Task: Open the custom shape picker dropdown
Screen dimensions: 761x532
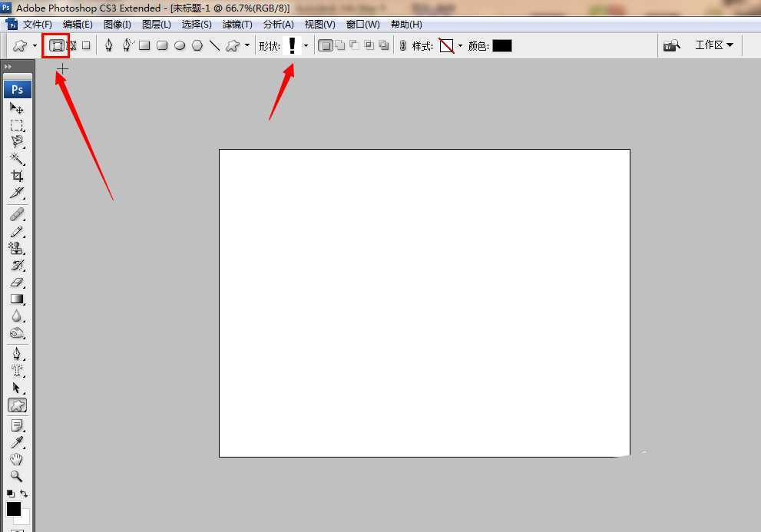Action: click(x=306, y=46)
